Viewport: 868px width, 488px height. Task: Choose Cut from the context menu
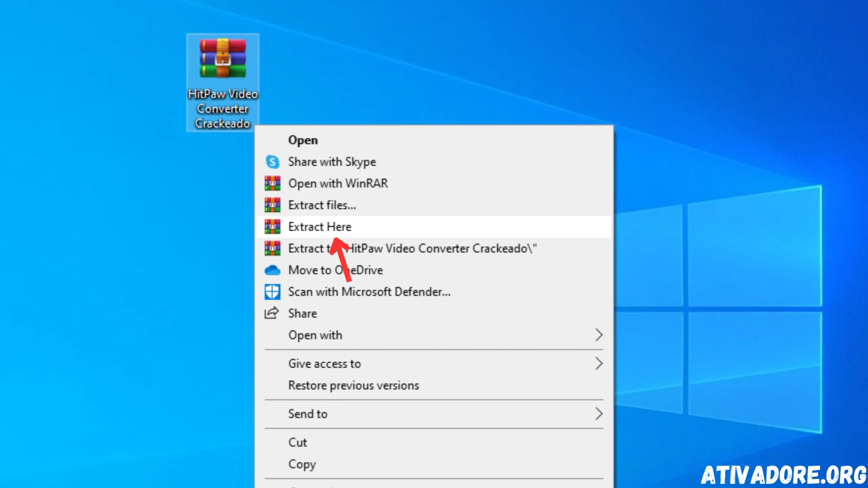click(434, 443)
